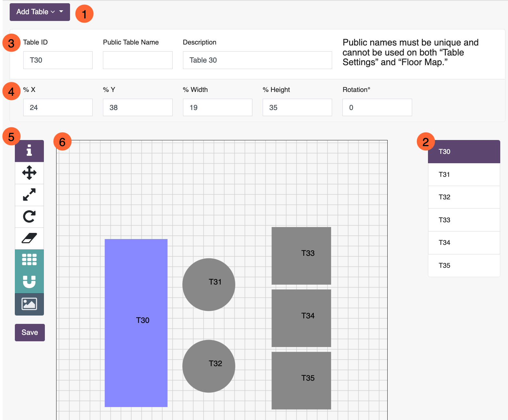The width and height of the screenshot is (508, 420).
Task: Select the eraser tool
Action: coord(29,238)
